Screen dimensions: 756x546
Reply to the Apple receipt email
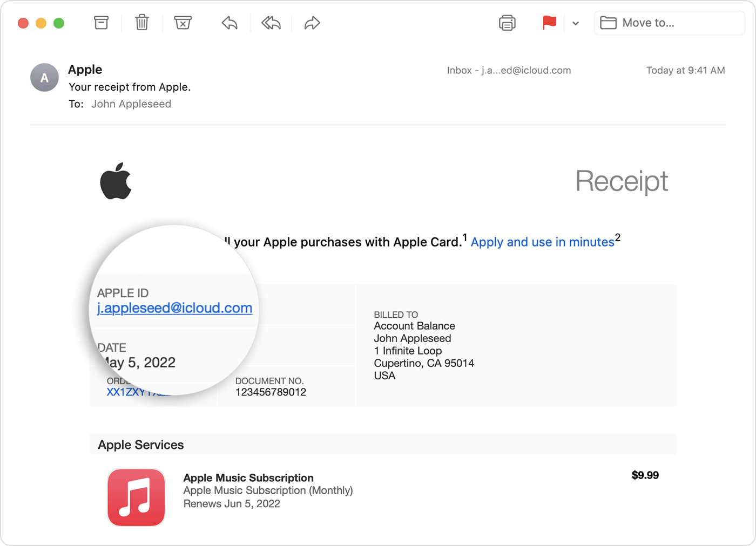pyautogui.click(x=229, y=23)
